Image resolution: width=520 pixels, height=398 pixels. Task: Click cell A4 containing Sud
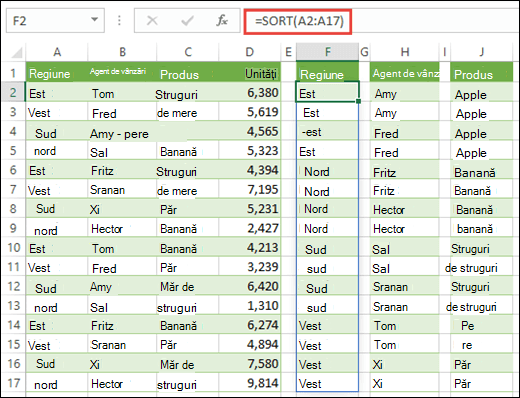[x=57, y=131]
